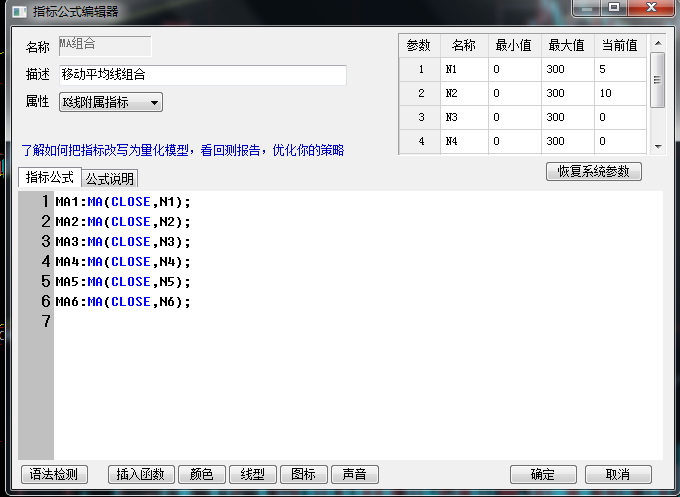Open the 属性 K线附属指标 dropdown
Viewport: 680px width, 497px height.
tap(111, 102)
